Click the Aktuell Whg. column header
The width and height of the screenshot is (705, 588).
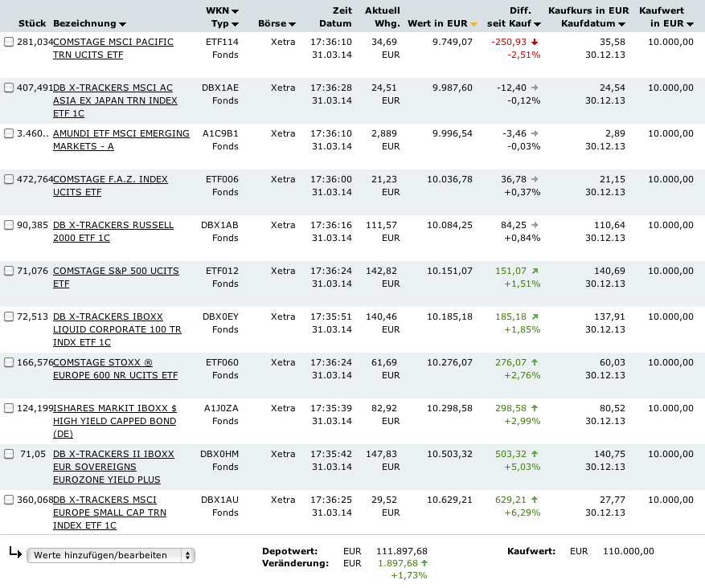382,17
